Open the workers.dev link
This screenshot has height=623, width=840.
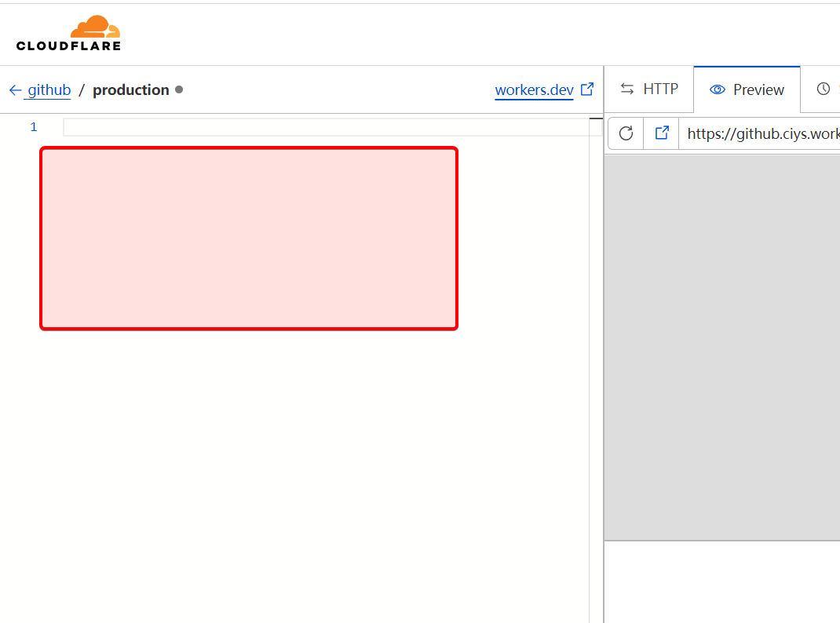pos(534,90)
